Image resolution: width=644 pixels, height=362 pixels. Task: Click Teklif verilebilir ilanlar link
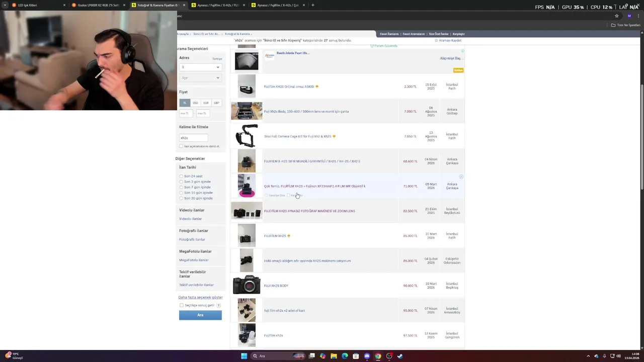(x=196, y=285)
